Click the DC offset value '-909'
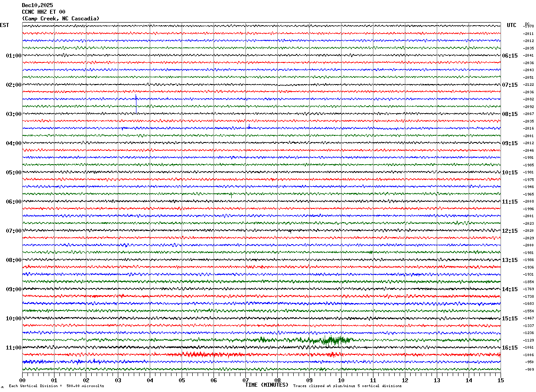Image resolution: width=536 pixels, height=392 pixels. [x=530, y=369]
